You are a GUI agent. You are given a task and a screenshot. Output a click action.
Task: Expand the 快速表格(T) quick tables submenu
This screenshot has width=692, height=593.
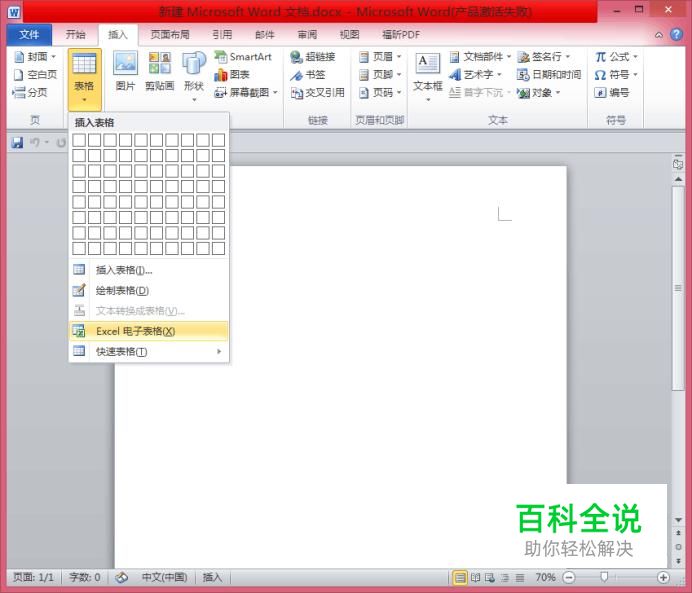click(149, 351)
